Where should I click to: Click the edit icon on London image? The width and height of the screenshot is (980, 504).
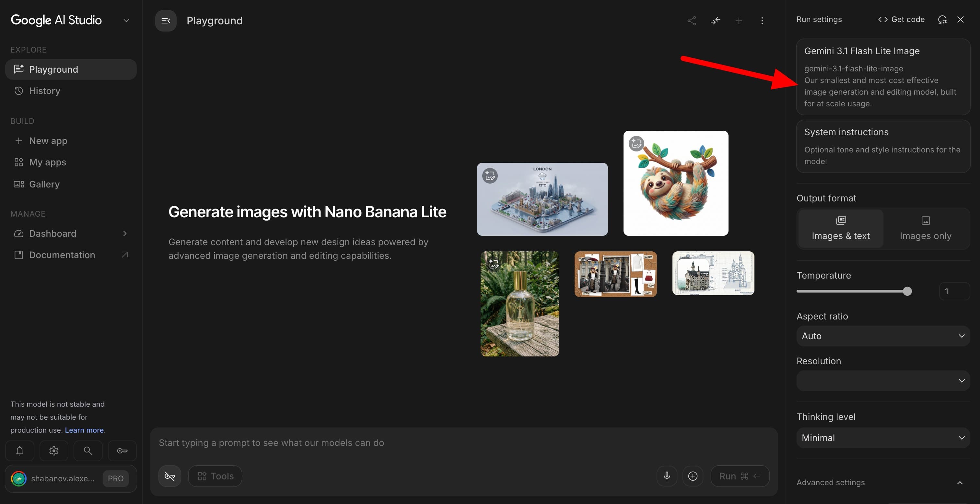[490, 176]
